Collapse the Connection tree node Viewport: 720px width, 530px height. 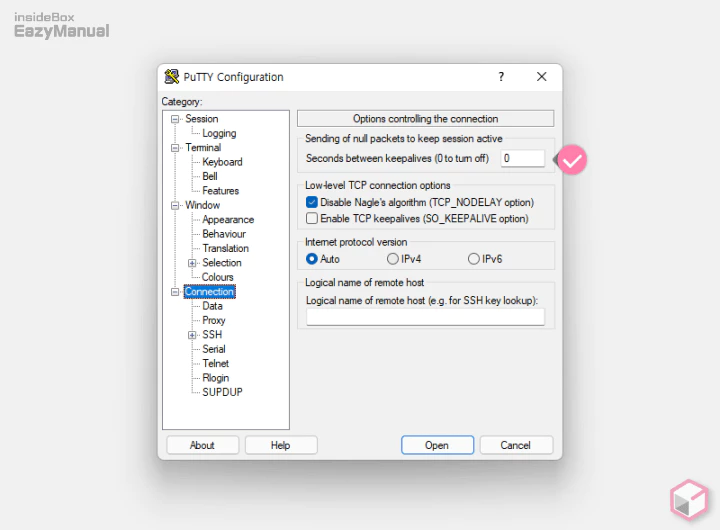[175, 292]
